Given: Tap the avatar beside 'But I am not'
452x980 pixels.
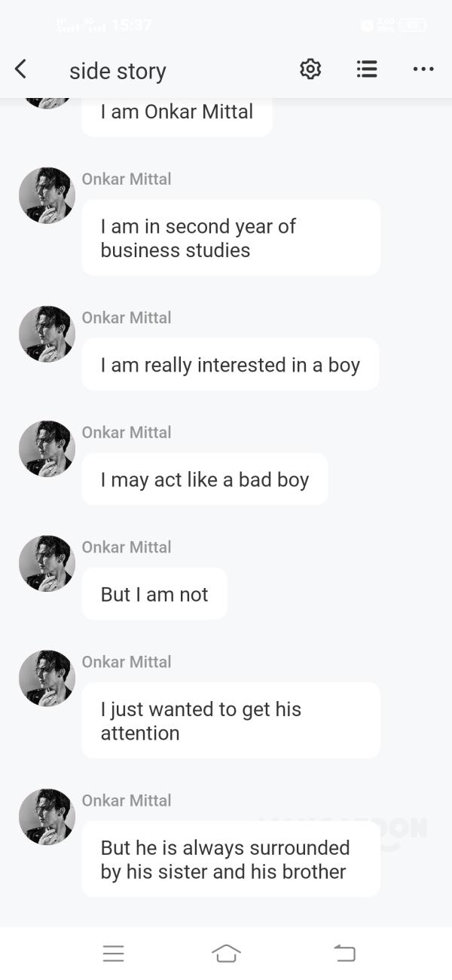Looking at the screenshot, I should tap(47, 563).
